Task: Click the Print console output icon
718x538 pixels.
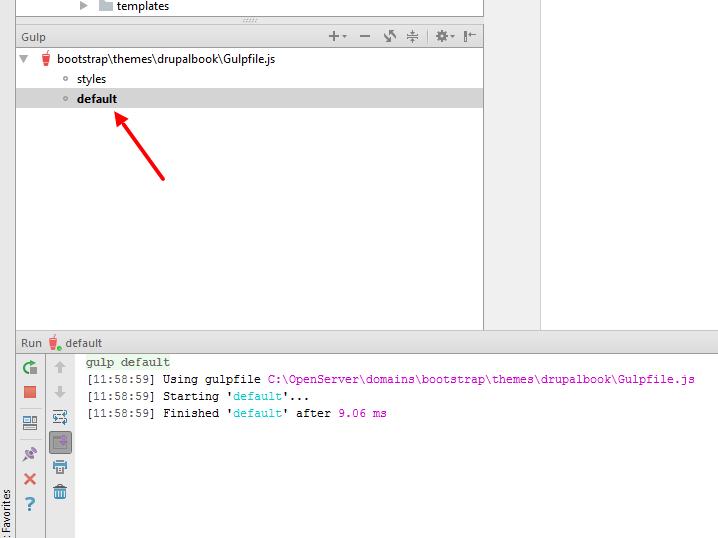Action: click(60, 466)
